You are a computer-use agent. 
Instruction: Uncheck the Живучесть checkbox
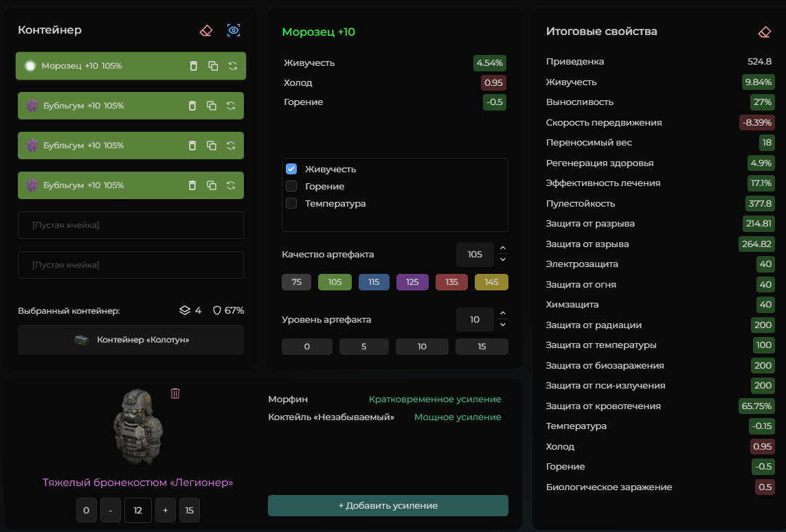click(x=291, y=169)
